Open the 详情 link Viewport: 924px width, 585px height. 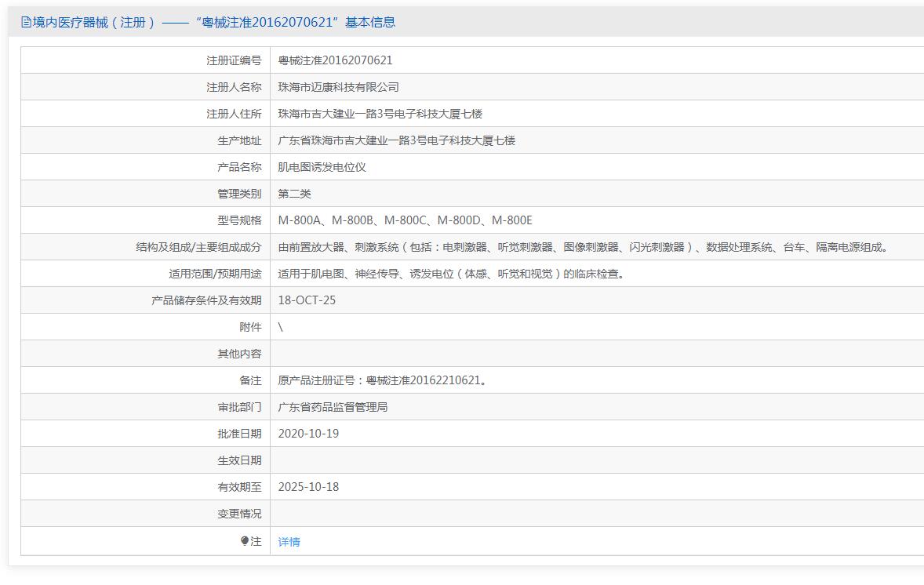tap(289, 542)
